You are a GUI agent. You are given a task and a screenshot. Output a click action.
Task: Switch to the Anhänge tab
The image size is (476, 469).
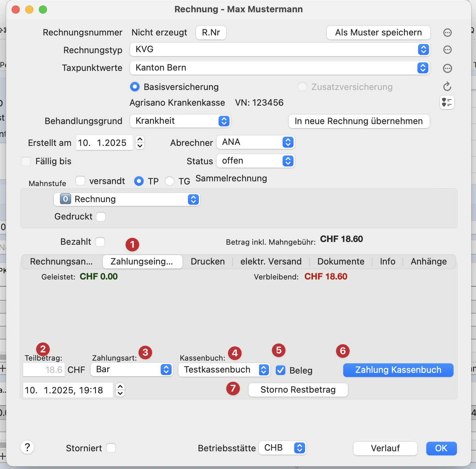[429, 262]
